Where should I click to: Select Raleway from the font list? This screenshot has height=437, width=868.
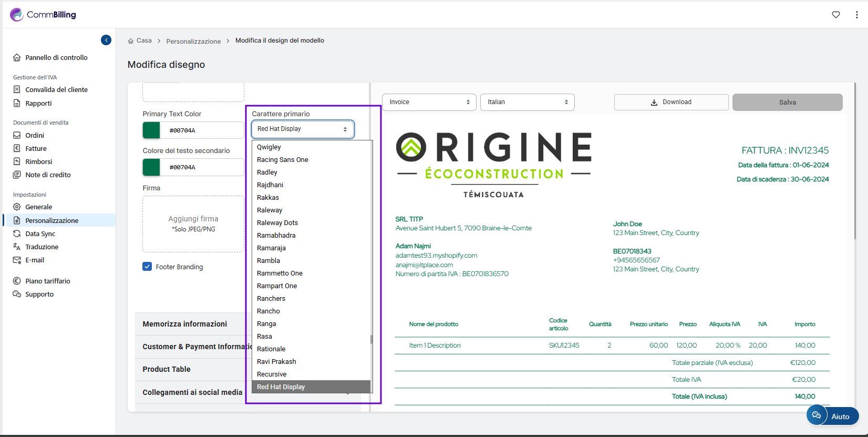[270, 210]
